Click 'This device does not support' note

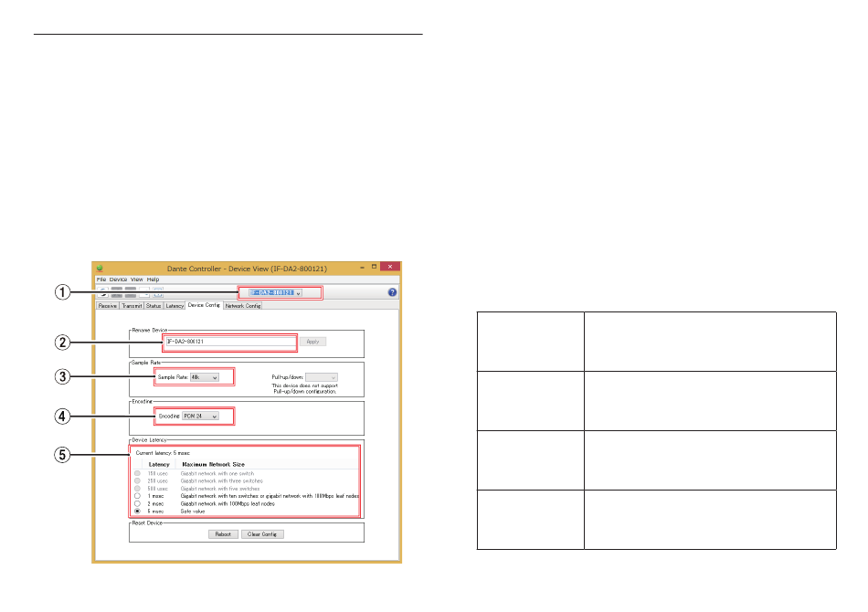coord(304,385)
